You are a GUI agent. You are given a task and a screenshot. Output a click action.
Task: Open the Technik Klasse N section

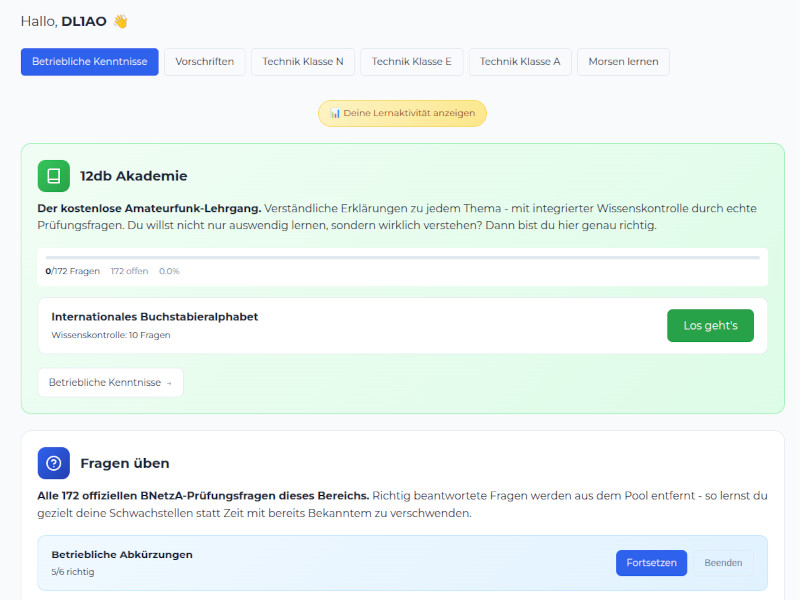[x=302, y=61]
